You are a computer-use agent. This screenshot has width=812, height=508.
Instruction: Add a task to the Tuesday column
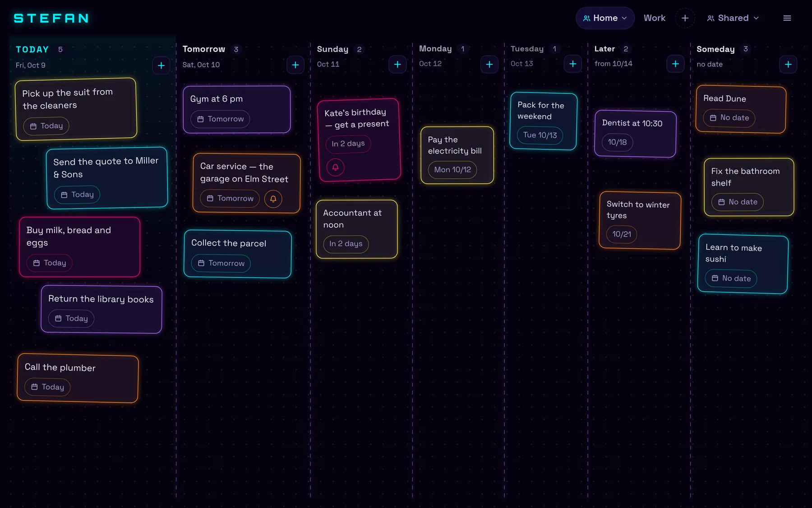coord(573,64)
